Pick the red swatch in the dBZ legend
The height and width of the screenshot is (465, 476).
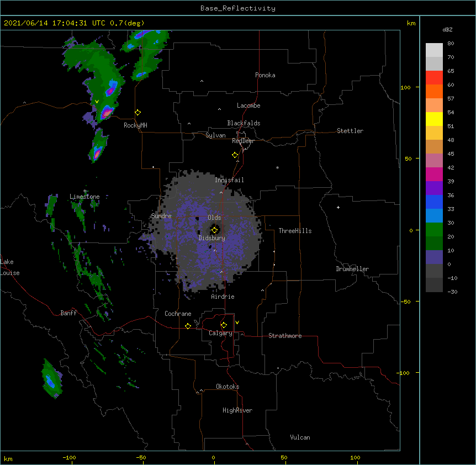tap(434, 78)
